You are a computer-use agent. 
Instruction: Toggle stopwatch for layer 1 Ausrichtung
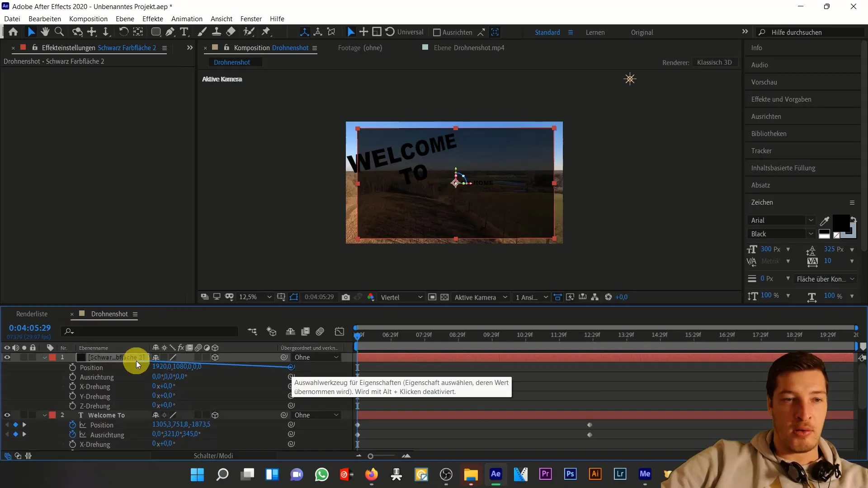[72, 377]
